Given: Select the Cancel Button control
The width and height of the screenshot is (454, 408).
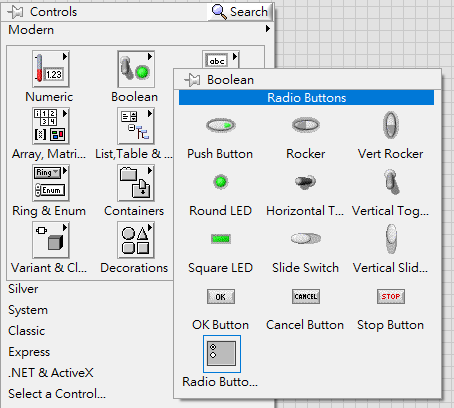Looking at the screenshot, I should coord(306,296).
